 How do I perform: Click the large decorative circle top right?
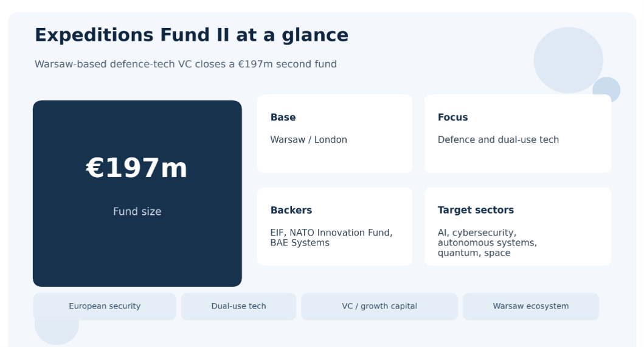click(568, 60)
